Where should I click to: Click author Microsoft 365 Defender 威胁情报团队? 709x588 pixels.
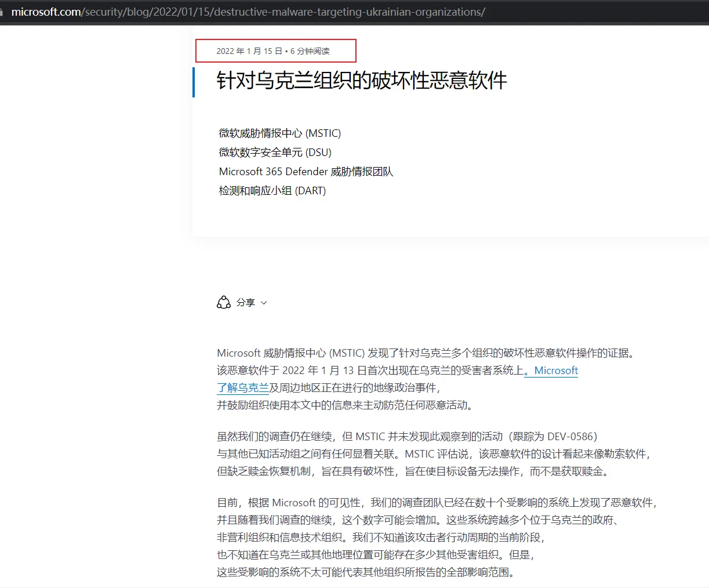tap(306, 172)
